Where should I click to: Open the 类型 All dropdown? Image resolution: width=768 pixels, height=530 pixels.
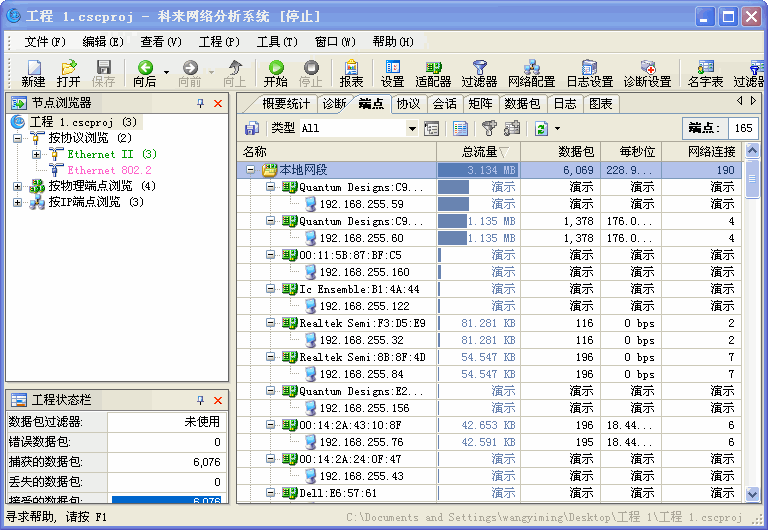tap(412, 129)
